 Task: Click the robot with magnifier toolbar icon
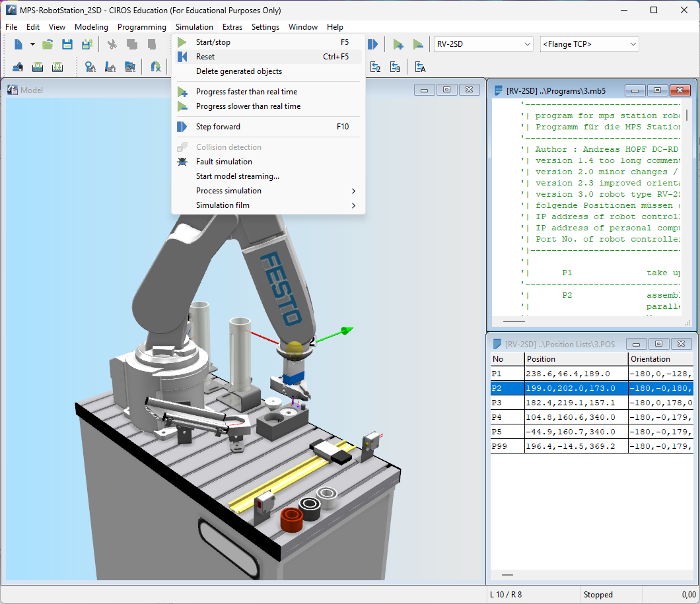pyautogui.click(x=90, y=67)
